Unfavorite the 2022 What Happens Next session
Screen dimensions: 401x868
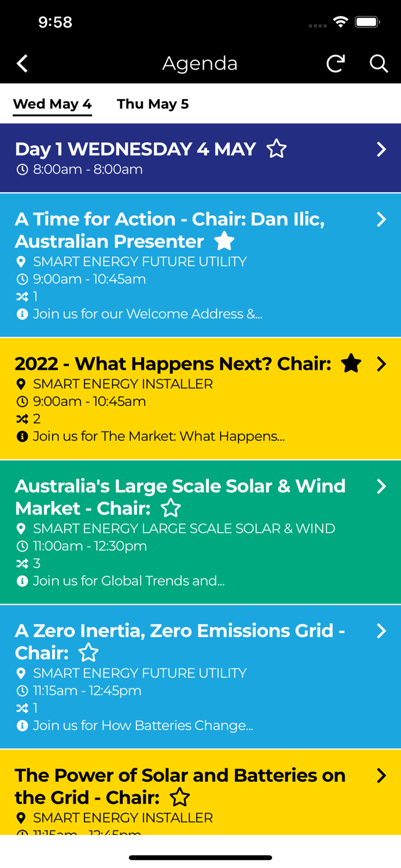pyautogui.click(x=351, y=363)
